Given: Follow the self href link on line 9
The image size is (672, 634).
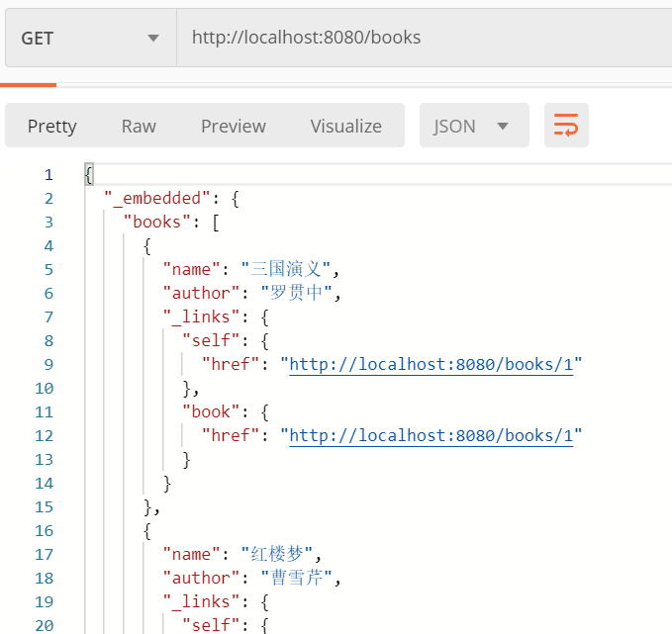Looking at the screenshot, I should tap(431, 364).
